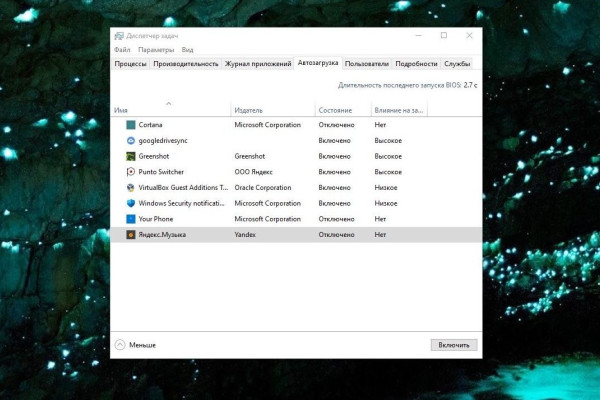Switch to the Журнал приложений tab
Image resolution: width=600 pixels, height=400 pixels.
pos(258,63)
